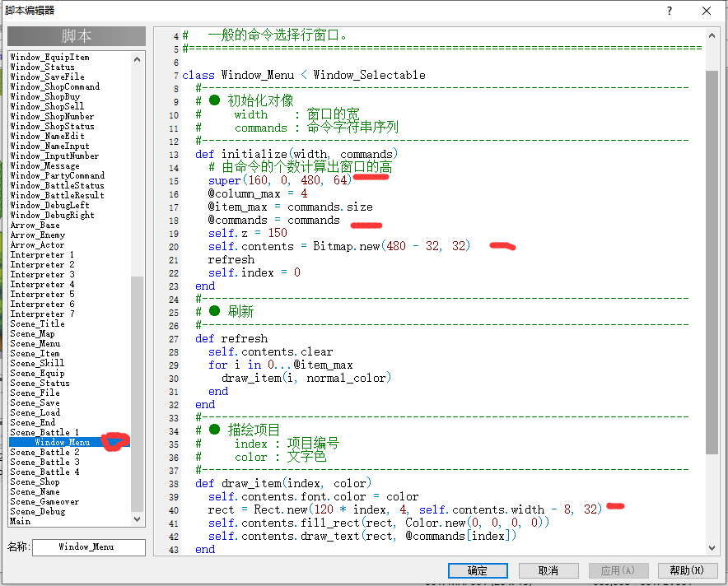Select Window_SaveFile script
The width and height of the screenshot is (728, 586).
(48, 77)
